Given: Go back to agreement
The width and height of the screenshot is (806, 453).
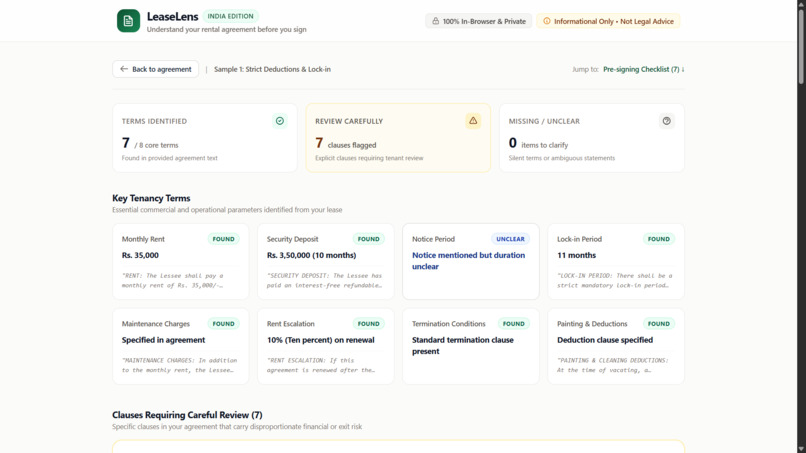Looking at the screenshot, I should click(x=155, y=69).
